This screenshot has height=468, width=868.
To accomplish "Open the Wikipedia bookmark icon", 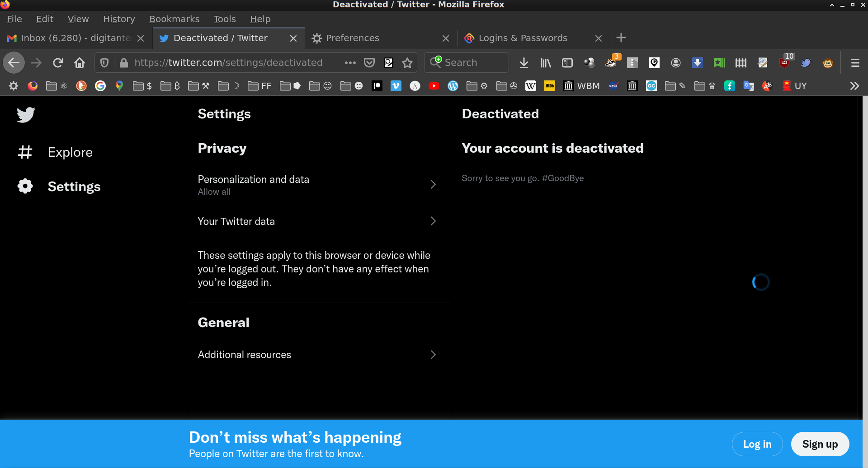I will (x=530, y=86).
